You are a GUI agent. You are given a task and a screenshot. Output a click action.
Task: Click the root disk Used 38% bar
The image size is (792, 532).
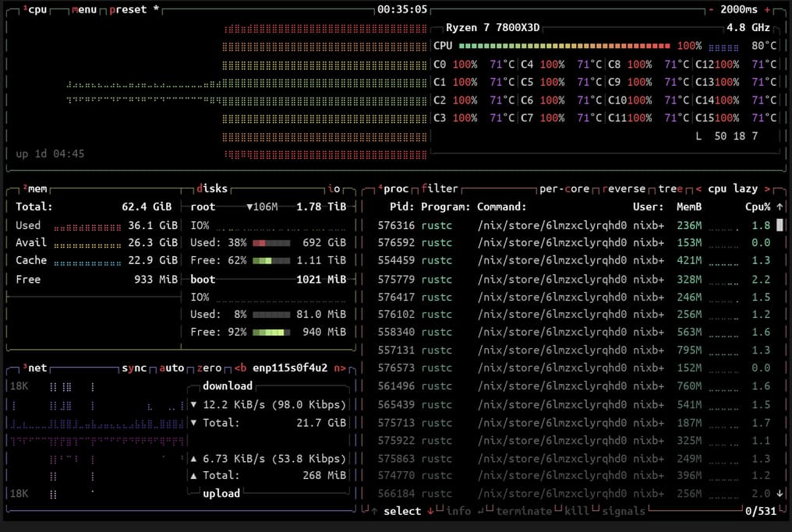(x=271, y=243)
